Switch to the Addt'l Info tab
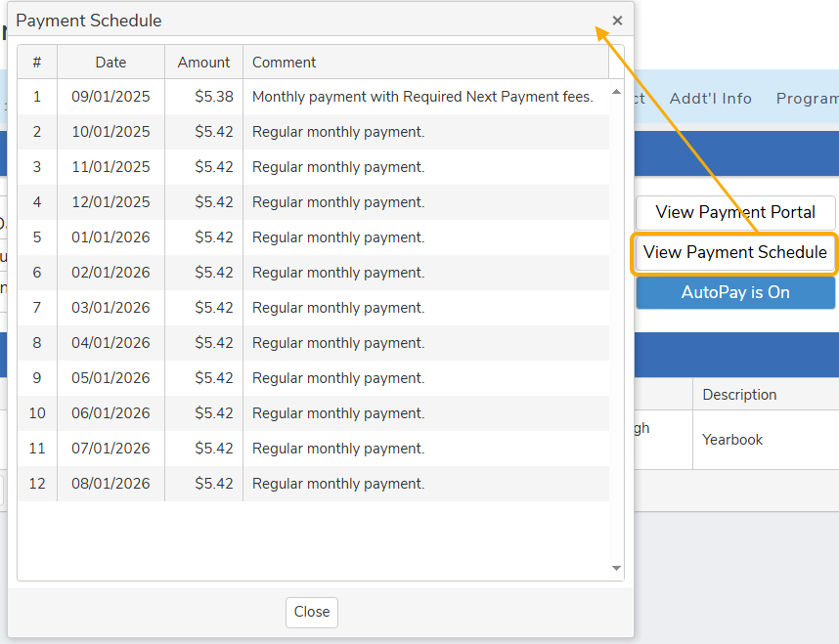The width and height of the screenshot is (839, 644). [x=711, y=99]
